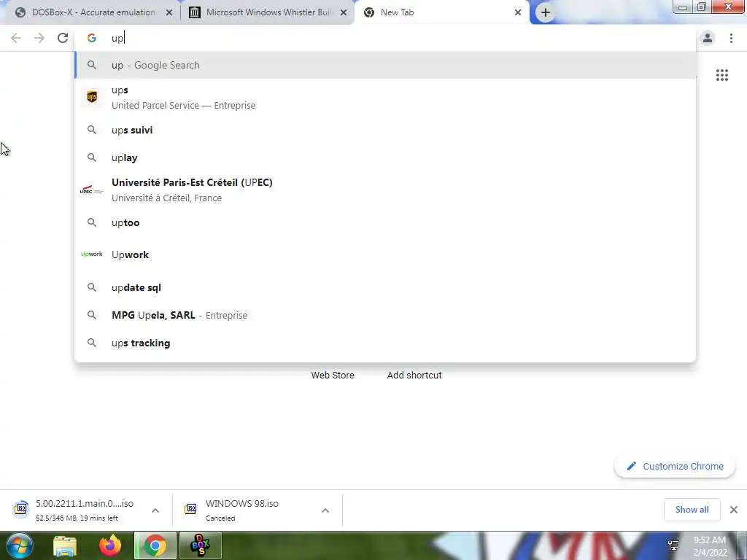Expand options for the WINDOWS 98.iso download
This screenshot has height=560, width=747.
coord(325,510)
